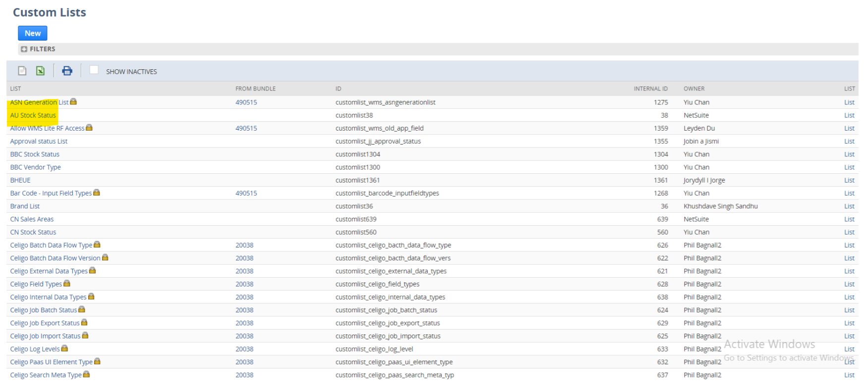Click lock icon beside Allow WMS Lite RF Access

tap(89, 127)
